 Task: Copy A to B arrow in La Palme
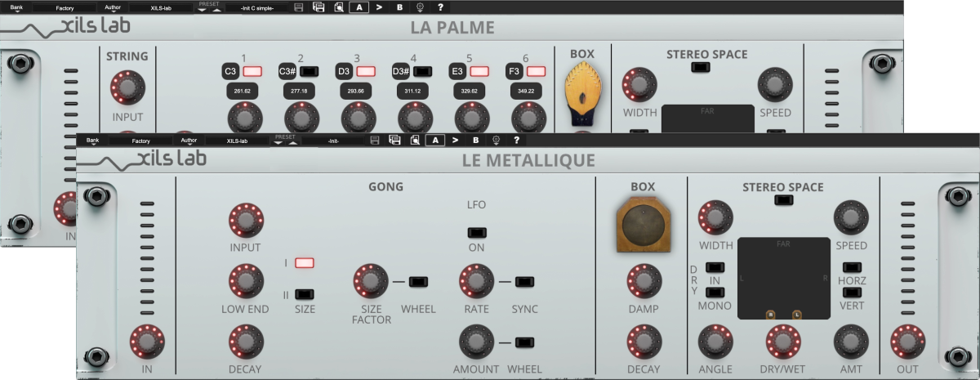coord(379,7)
